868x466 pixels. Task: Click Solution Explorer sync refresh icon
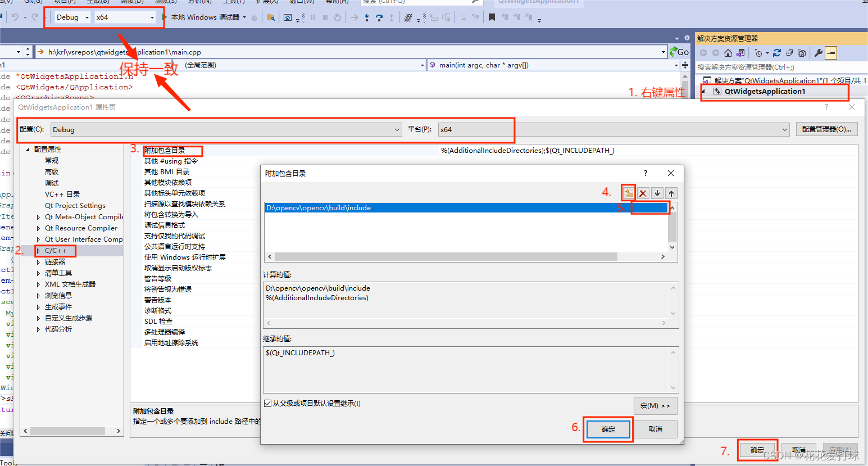(777, 53)
